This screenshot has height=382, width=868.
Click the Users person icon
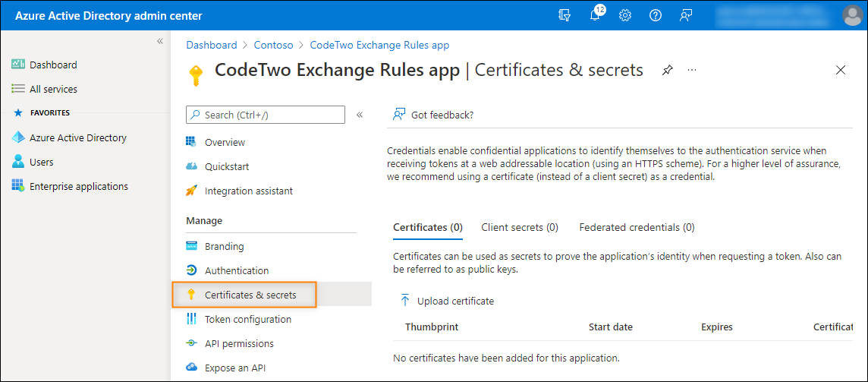(18, 162)
